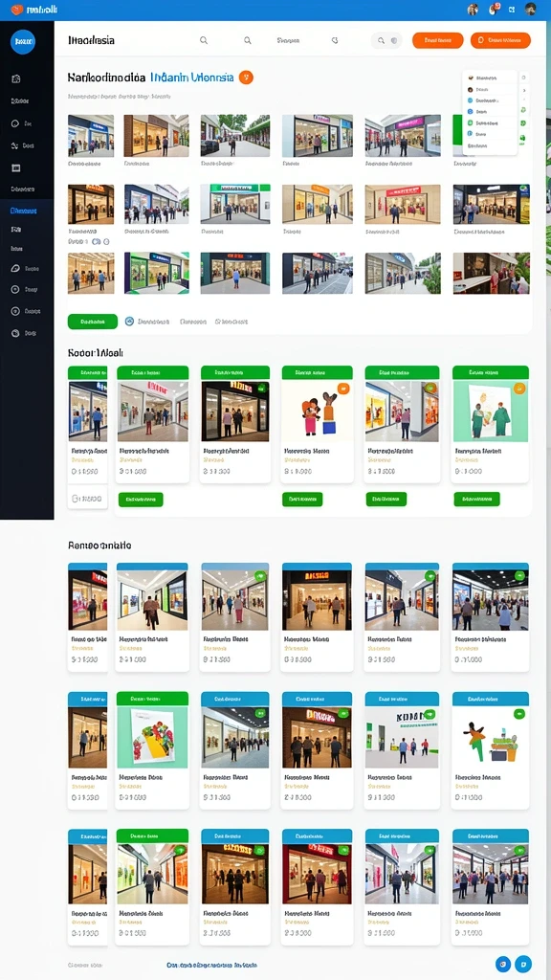The image size is (551, 980).
Task: Open the user avatar at the top bar's far right
Action: [x=530, y=10]
